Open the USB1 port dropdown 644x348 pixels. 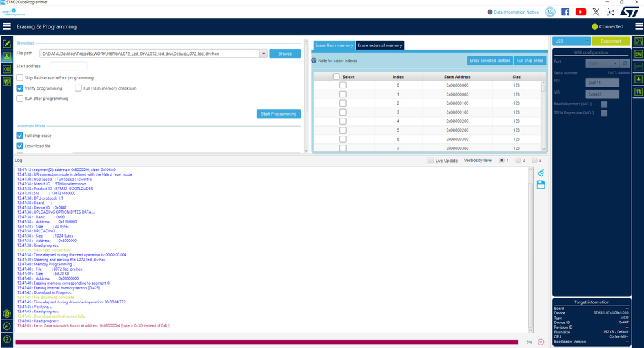[x=602, y=63]
